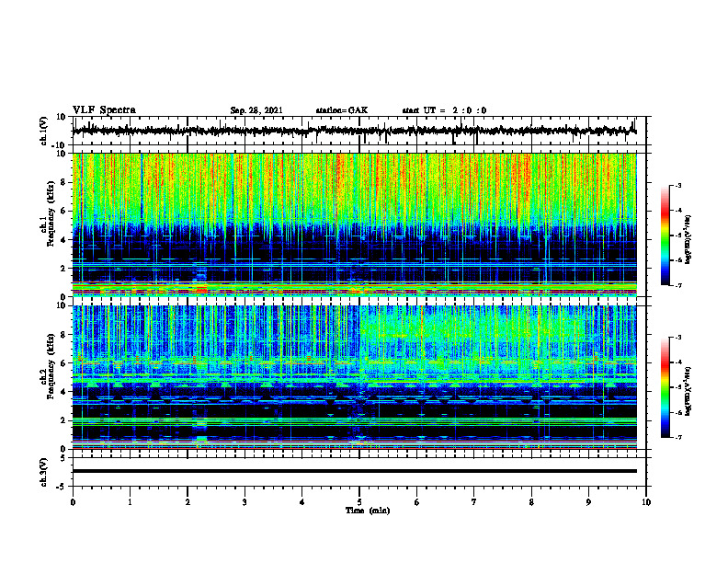This screenshot has height=563, width=728.
Task: Click the "-3" value atop ch.1 colorbar
Action: tap(678, 185)
